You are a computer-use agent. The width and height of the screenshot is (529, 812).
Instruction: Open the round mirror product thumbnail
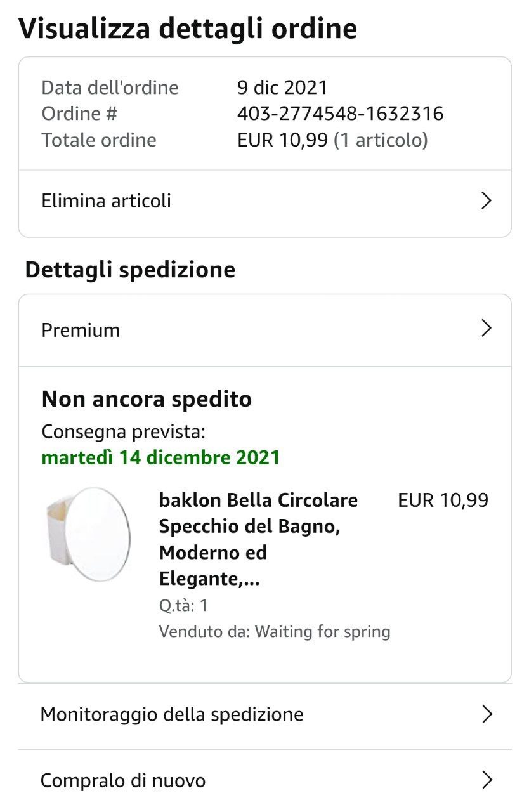pos(89,535)
